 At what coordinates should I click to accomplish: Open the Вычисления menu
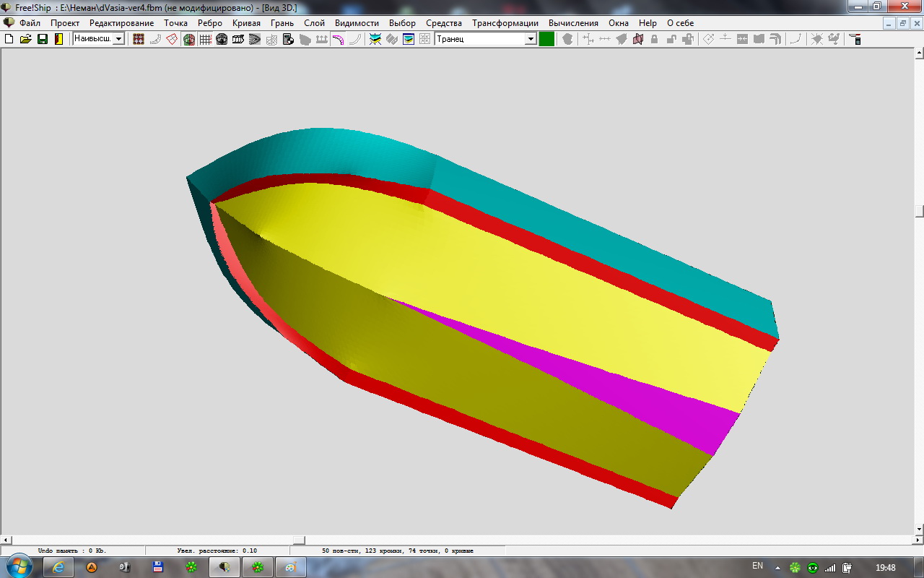point(573,23)
